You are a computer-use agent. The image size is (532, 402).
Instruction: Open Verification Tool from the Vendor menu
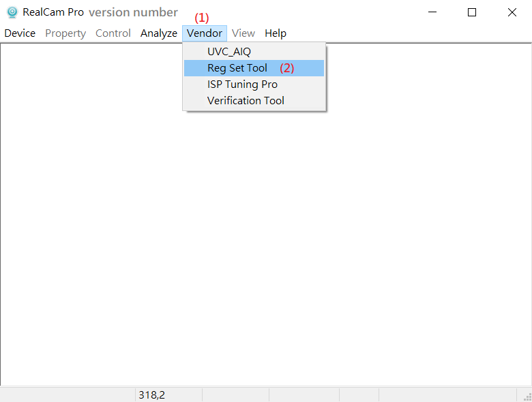254,100
